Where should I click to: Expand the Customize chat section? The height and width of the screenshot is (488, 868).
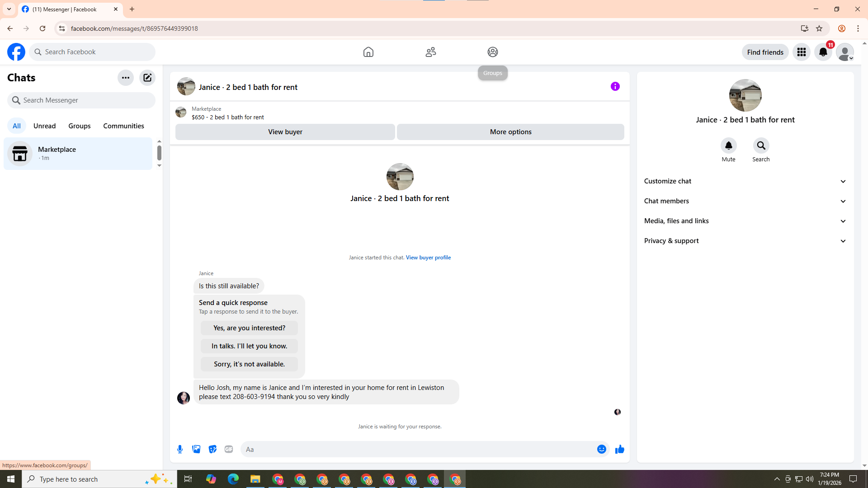745,181
